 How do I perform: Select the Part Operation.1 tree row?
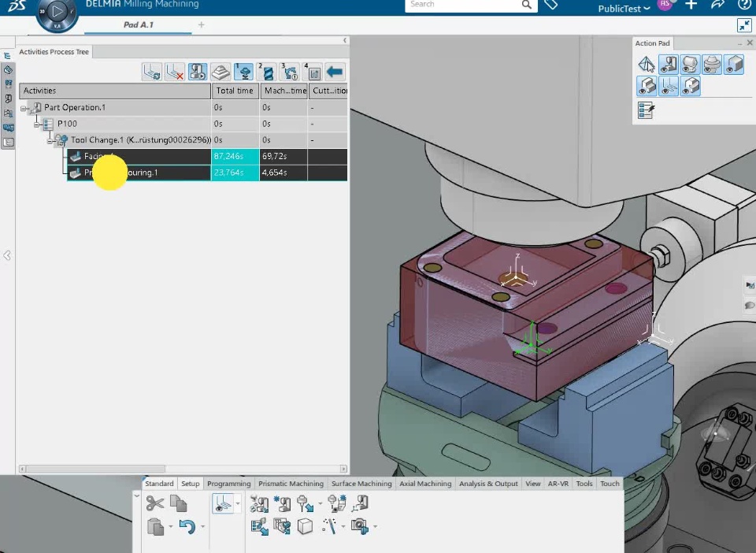[x=183, y=107]
